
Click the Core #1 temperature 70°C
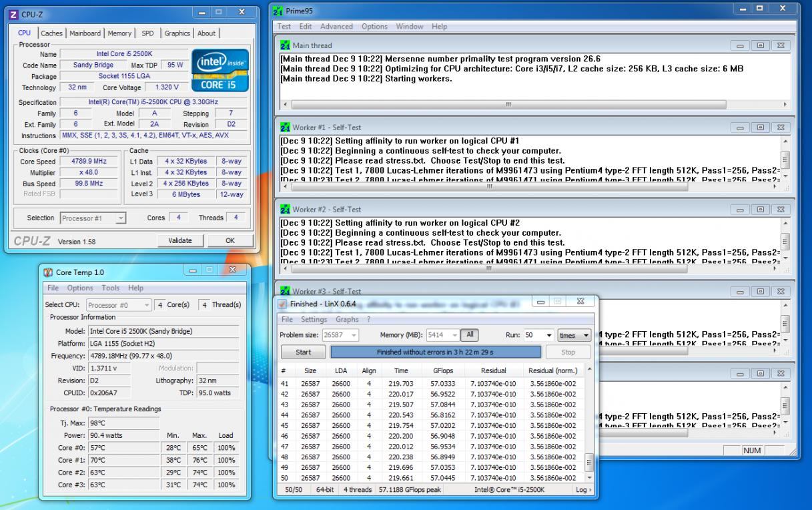(x=124, y=460)
